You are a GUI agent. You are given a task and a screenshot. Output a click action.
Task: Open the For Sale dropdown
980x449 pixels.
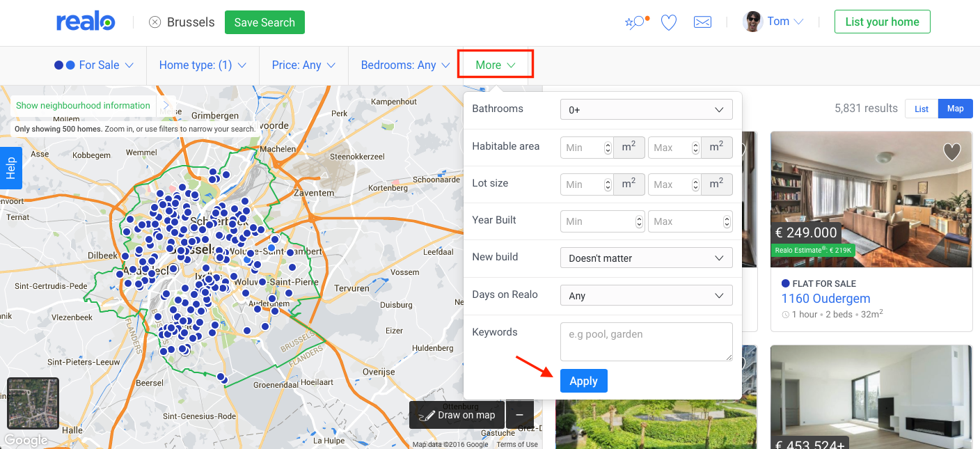tap(94, 65)
